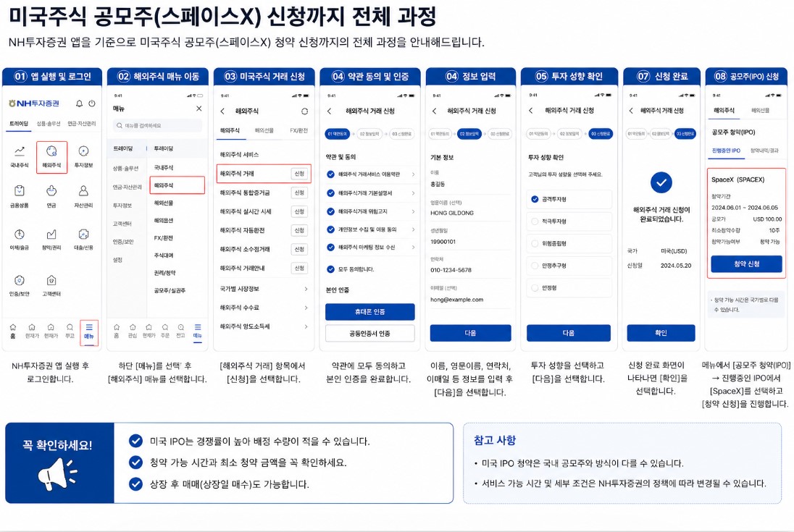
Task: Tap 신청 next to 해외주식 거래
Action: coord(300,174)
